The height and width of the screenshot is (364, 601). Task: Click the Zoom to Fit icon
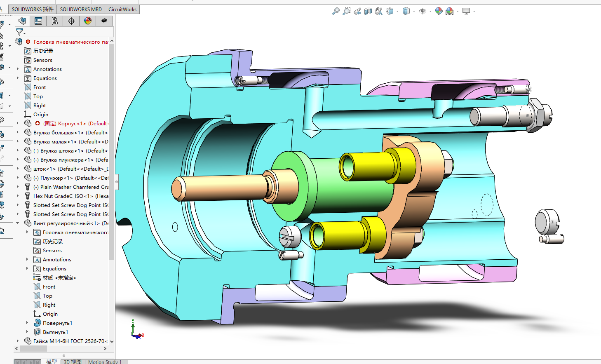click(x=336, y=11)
